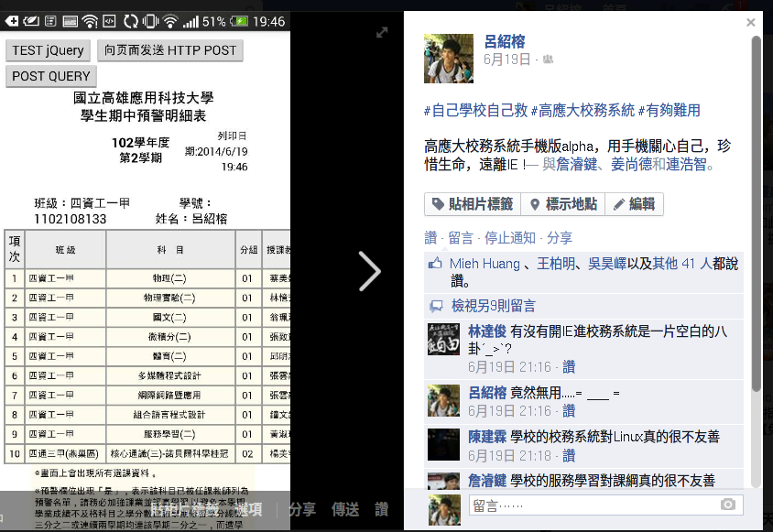Go to next photo with right chevron
The height and width of the screenshot is (532, 773).
pyautogui.click(x=370, y=271)
